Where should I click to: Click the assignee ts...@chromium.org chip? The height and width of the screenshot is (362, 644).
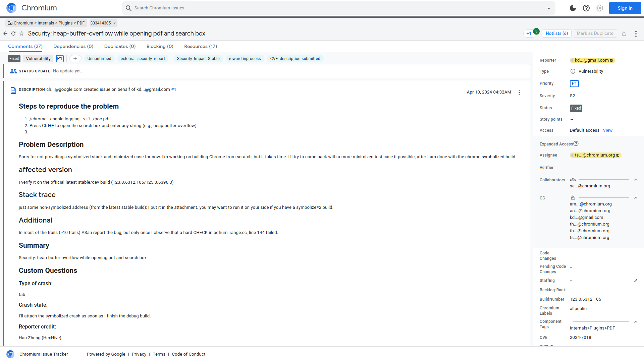[596, 155]
